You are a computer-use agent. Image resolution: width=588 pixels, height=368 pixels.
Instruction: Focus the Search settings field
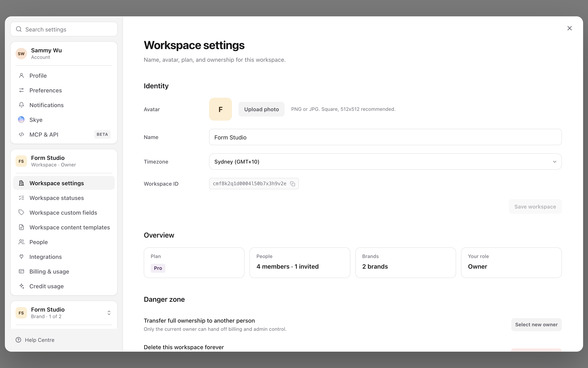(x=64, y=29)
